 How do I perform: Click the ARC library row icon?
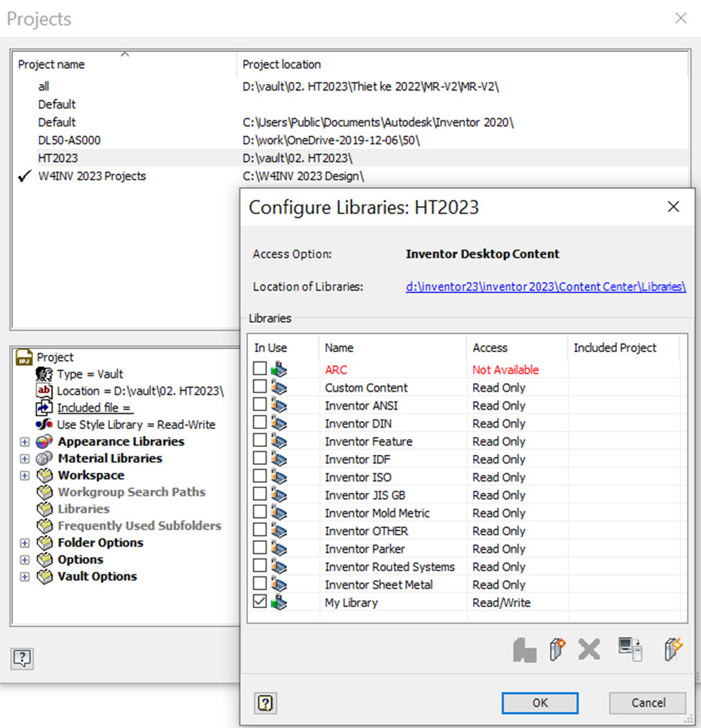279,369
